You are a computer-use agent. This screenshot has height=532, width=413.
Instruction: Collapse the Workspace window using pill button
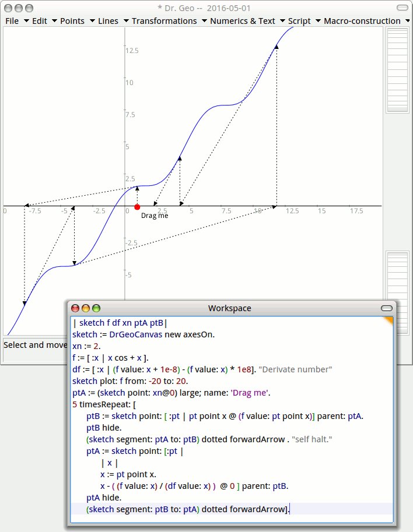click(387, 308)
